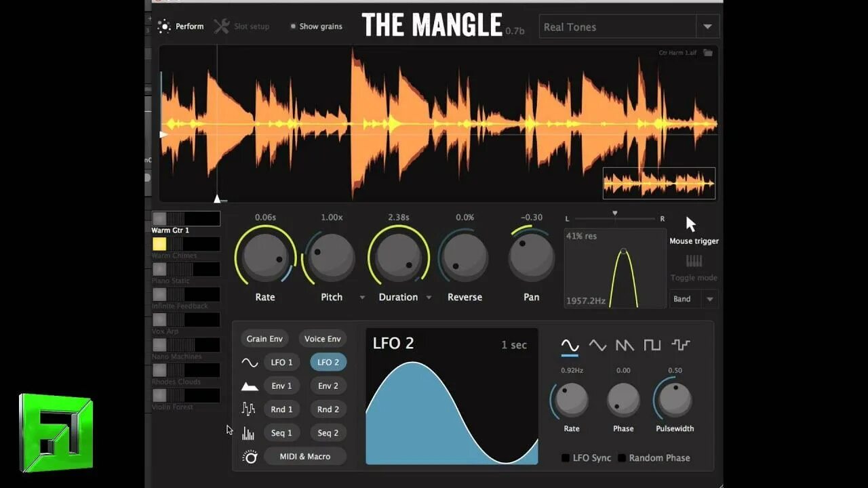Select Toggle mode keyboard icon
This screenshot has width=868, height=488.
(694, 262)
